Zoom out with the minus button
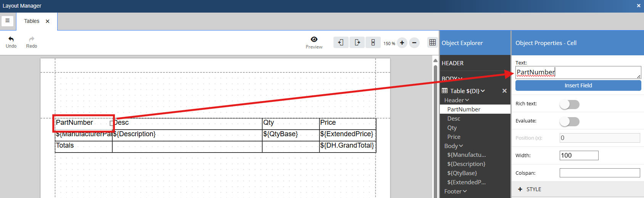 click(x=414, y=43)
